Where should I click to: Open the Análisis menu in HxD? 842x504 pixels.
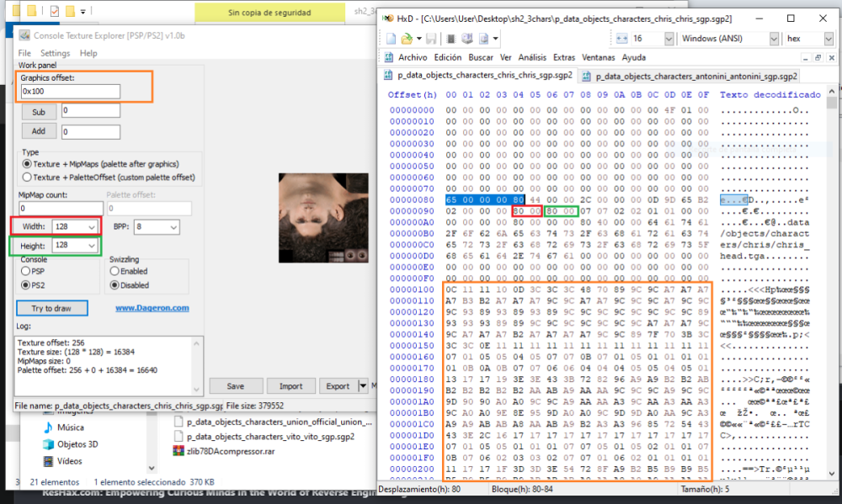pyautogui.click(x=532, y=57)
